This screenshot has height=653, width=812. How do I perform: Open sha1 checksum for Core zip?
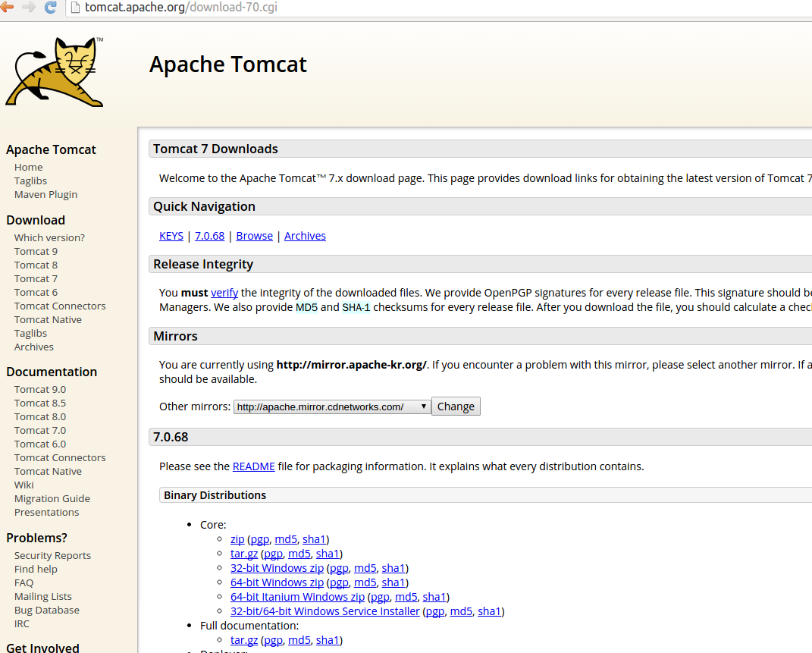point(315,539)
